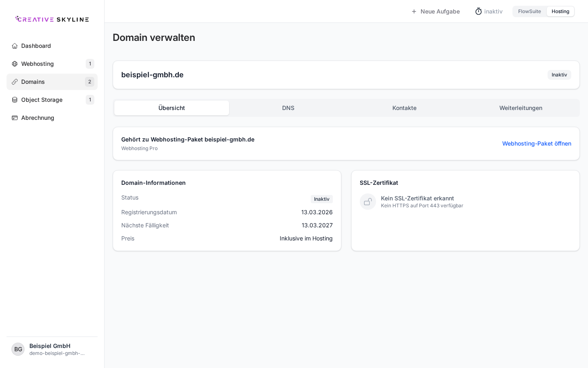Click the Beispiel GmbH account name
Viewport: 588px width, 368px height.
point(50,346)
